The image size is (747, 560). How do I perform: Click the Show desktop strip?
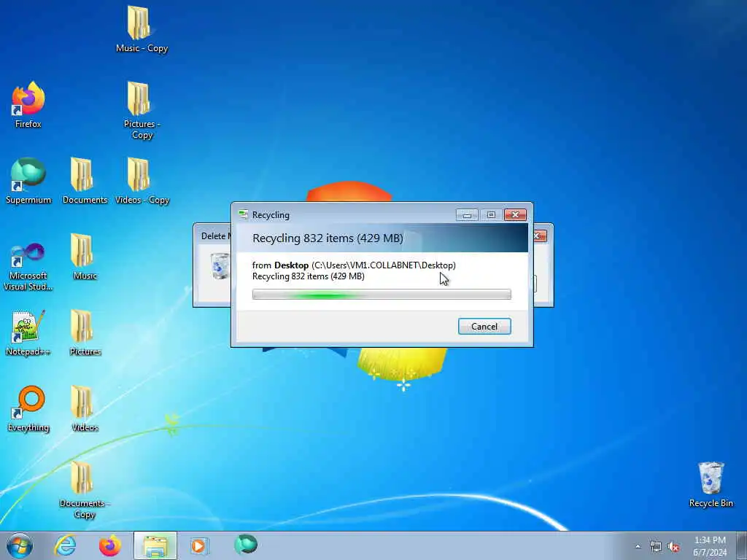(742, 545)
